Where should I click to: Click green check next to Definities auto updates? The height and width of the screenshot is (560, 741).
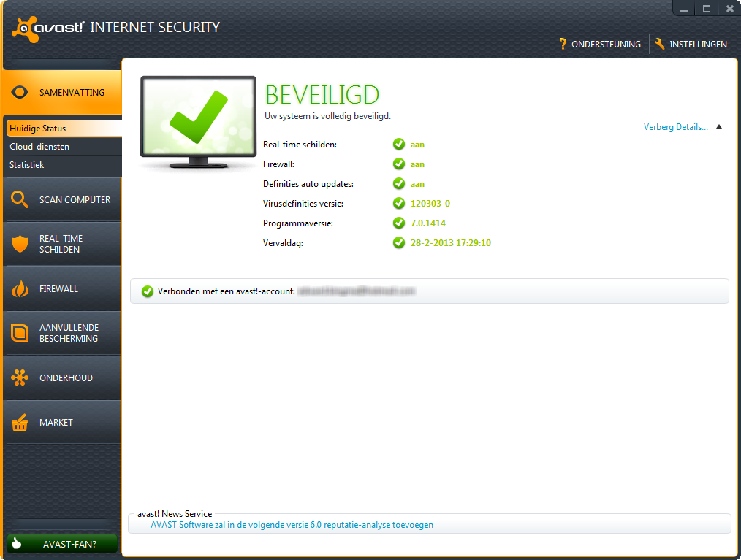tap(399, 183)
